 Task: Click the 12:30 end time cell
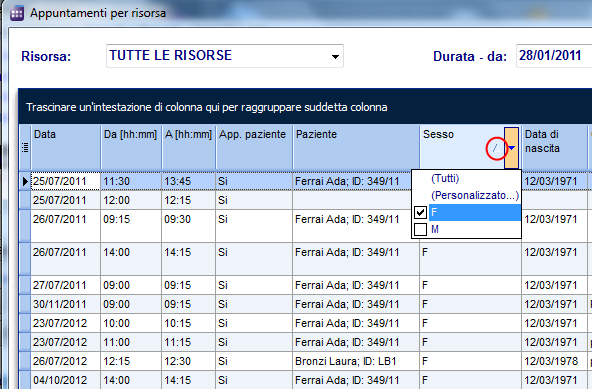[x=188, y=361]
